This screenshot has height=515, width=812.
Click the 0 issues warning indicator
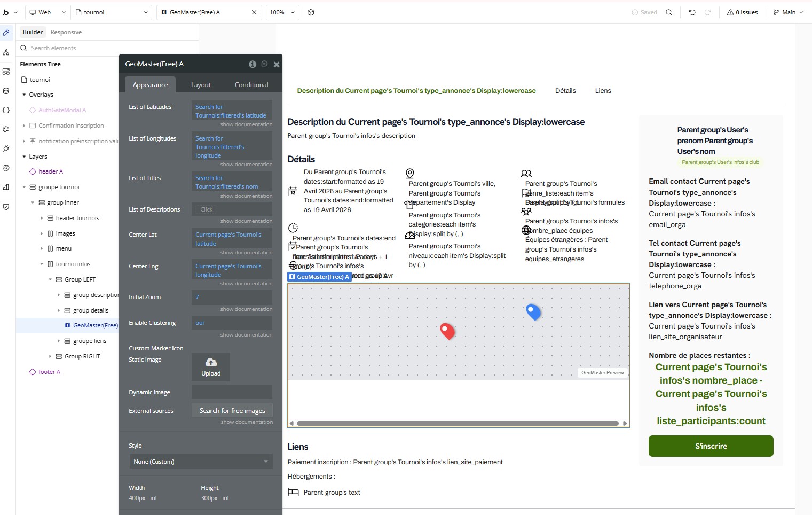click(x=743, y=12)
